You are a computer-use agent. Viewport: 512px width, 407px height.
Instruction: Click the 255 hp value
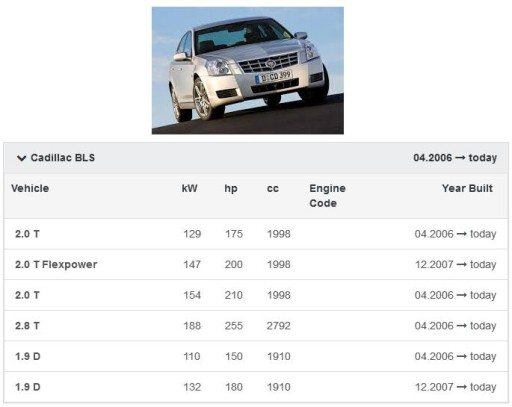234,326
